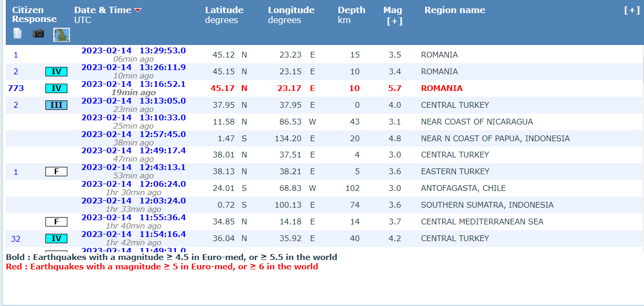
Task: Click the Citizen Response column header
Action: [x=34, y=15]
